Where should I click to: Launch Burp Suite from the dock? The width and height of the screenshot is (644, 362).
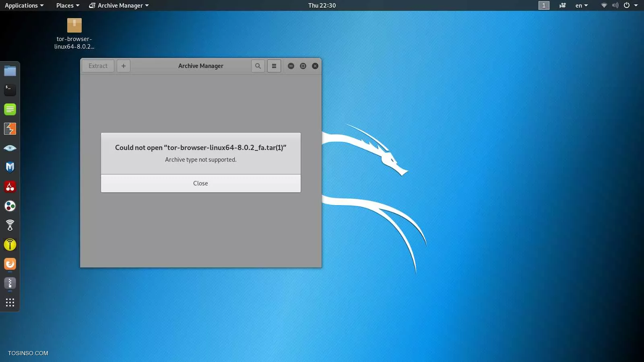pos(10,129)
